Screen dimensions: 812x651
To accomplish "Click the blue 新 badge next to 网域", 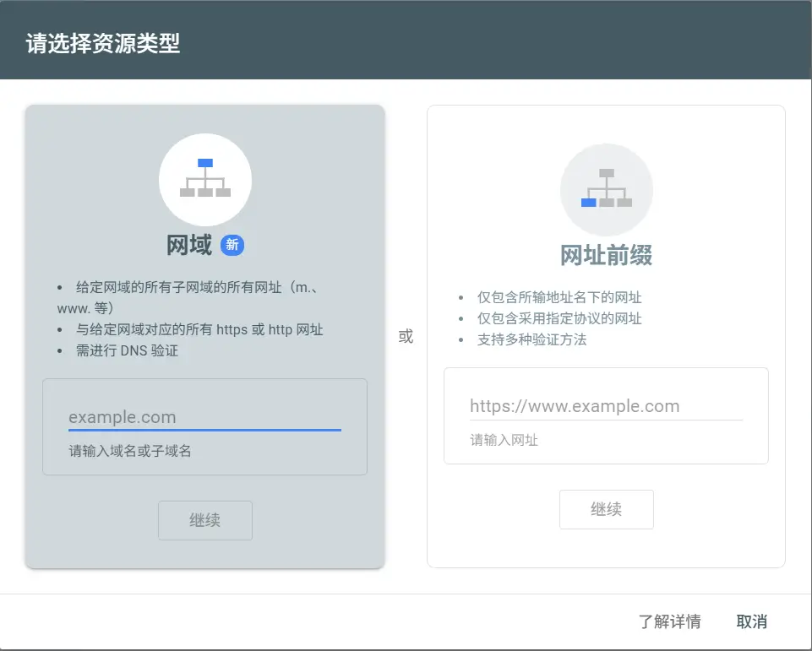I will pyautogui.click(x=232, y=245).
